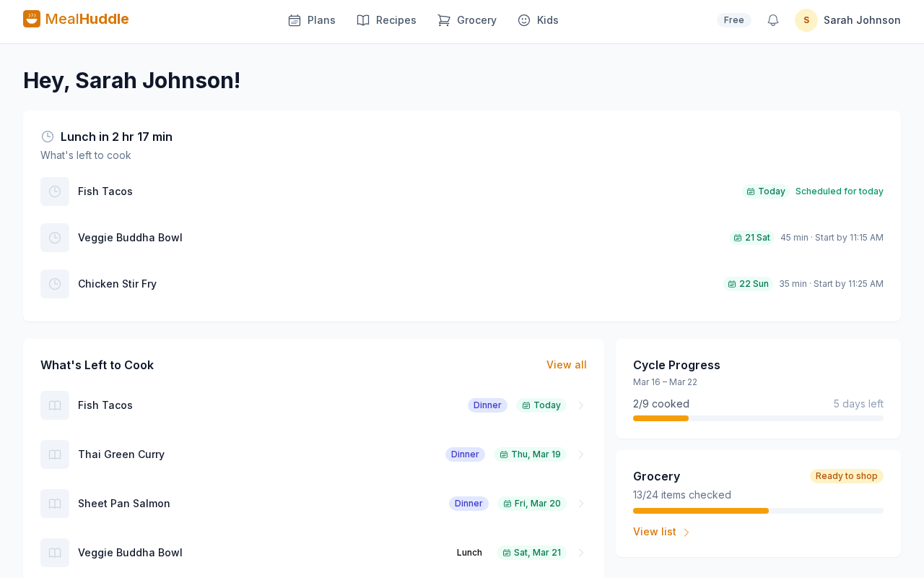The width and height of the screenshot is (924, 578).
Task: Open the Recipes section
Action: point(386,20)
